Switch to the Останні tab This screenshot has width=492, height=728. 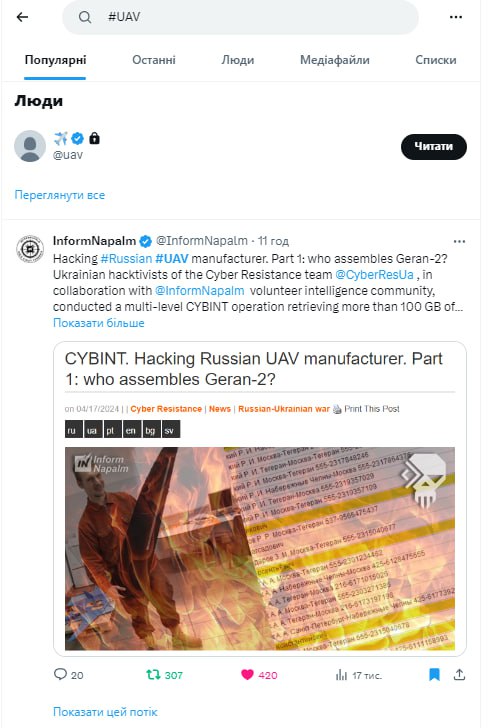tap(154, 60)
